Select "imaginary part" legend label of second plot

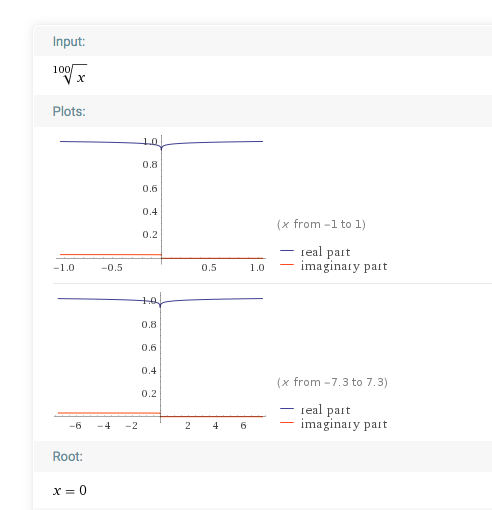click(344, 424)
